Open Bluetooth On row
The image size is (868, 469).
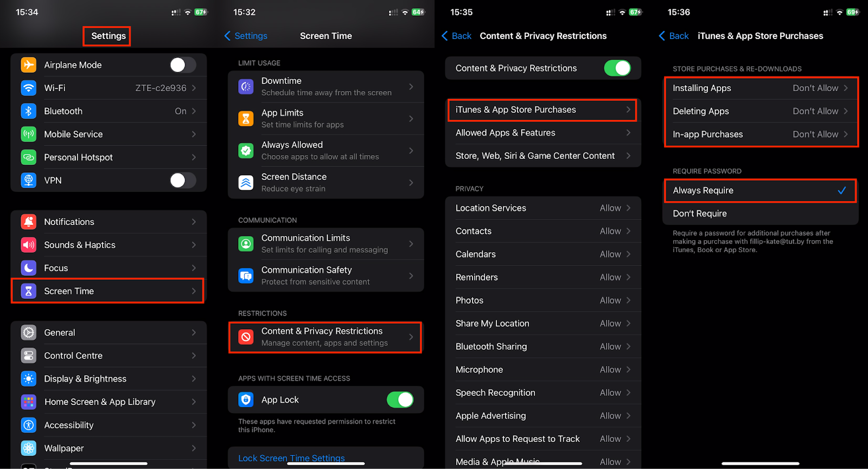(108, 111)
